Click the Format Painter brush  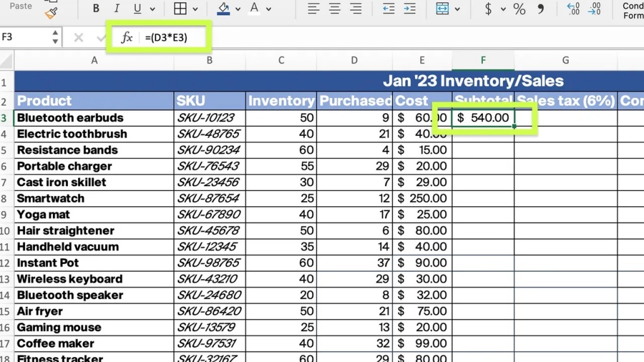(51, 14)
